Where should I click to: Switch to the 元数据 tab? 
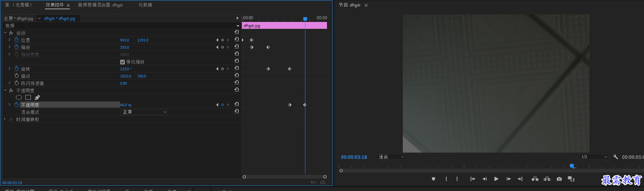145,5
